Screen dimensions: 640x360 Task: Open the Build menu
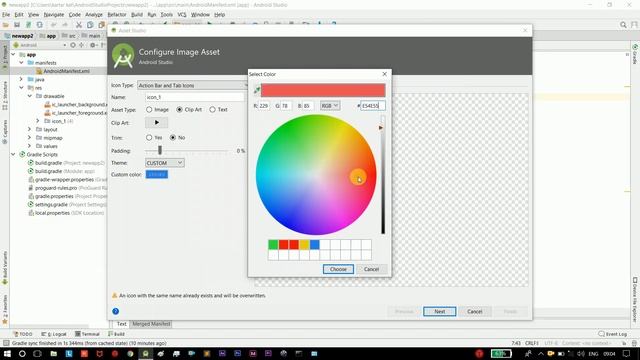(137, 14)
